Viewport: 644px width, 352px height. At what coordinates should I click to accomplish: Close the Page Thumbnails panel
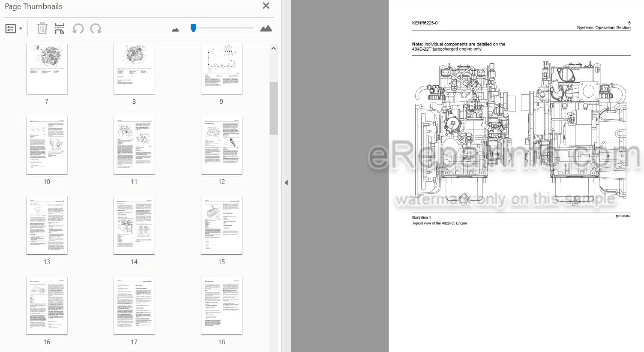pyautogui.click(x=266, y=6)
